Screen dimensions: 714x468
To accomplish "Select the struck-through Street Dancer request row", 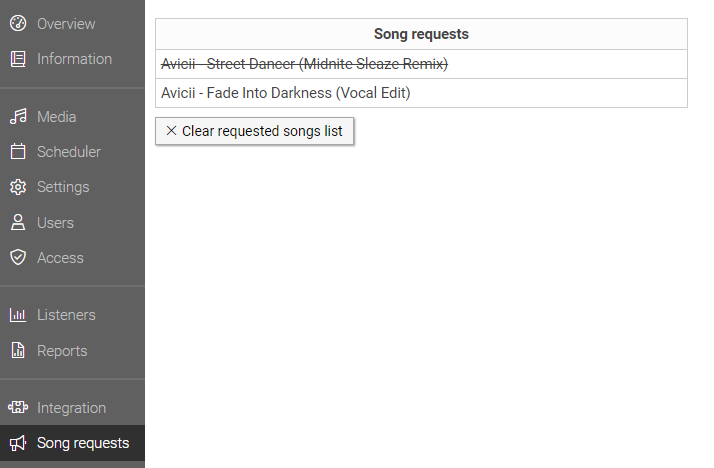I will tap(421, 64).
